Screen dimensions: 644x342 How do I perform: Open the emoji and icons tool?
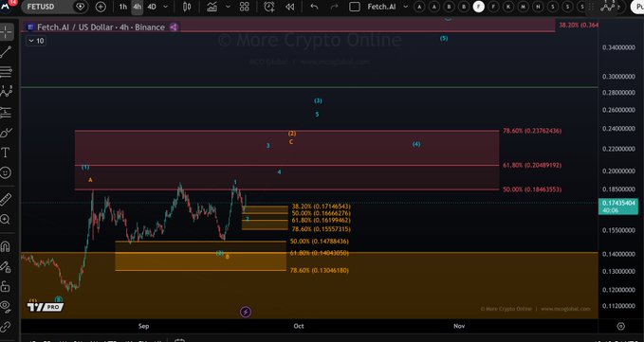tap(6, 172)
